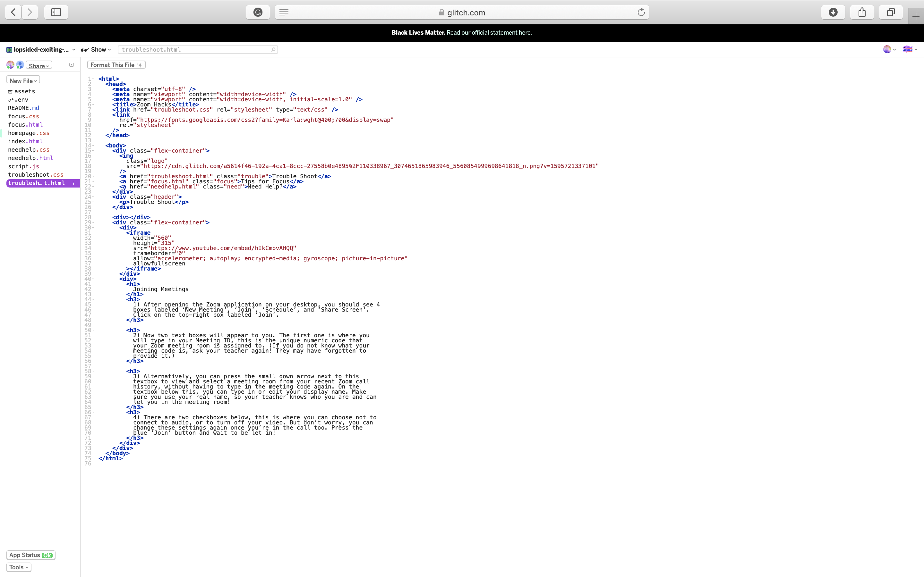Click the troubleshoot.html file search field
Screen dimensions: 924x577
point(197,50)
